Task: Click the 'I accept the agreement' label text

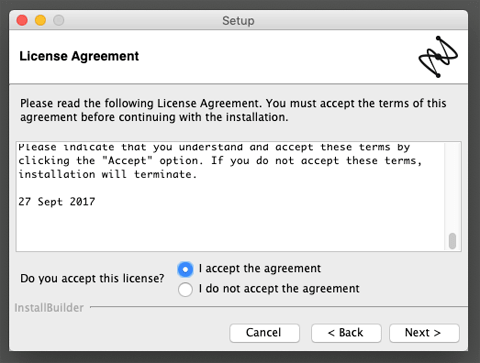Action: [260, 268]
